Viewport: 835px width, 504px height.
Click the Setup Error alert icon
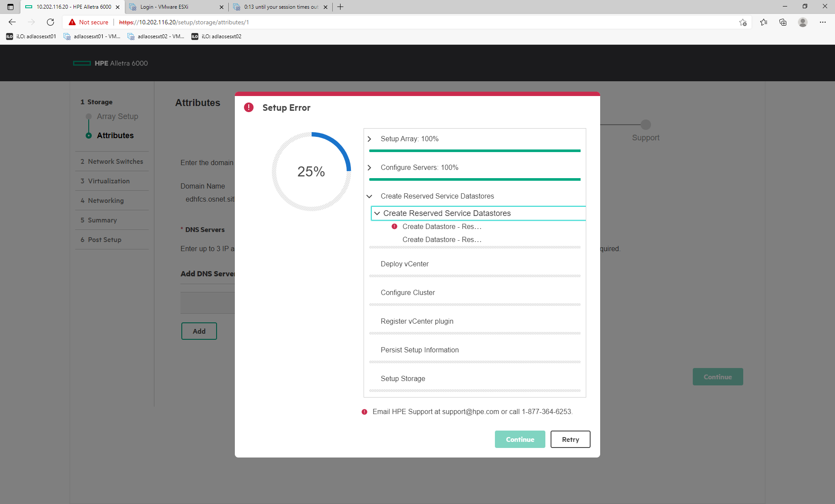(249, 107)
